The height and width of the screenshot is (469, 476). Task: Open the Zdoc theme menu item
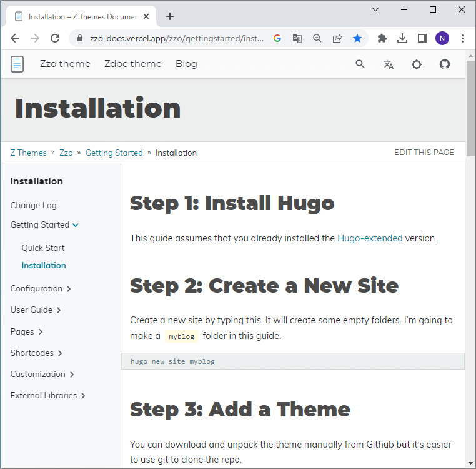pos(133,64)
